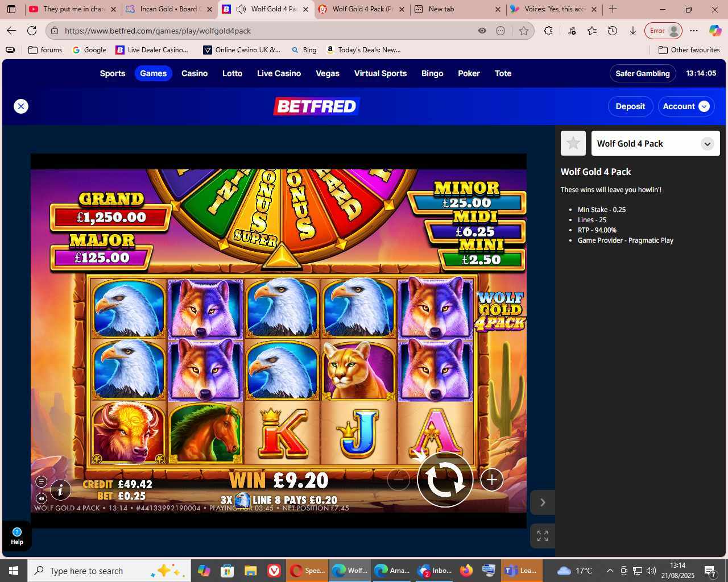This screenshot has width=728, height=582.
Task: Open the Safer Gambling link
Action: tap(642, 73)
